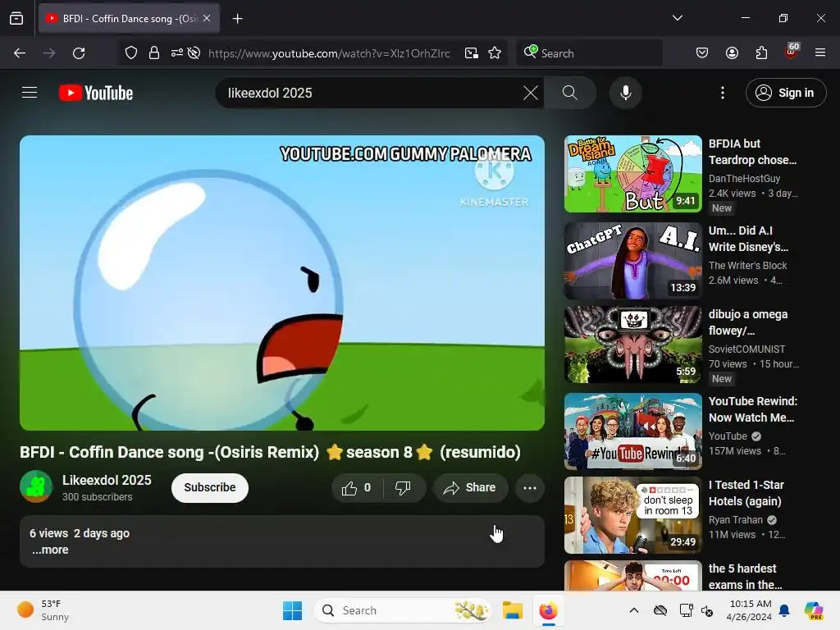The image size is (840, 630).
Task: Open 1-Star Hotels video thumbnail
Action: (632, 515)
